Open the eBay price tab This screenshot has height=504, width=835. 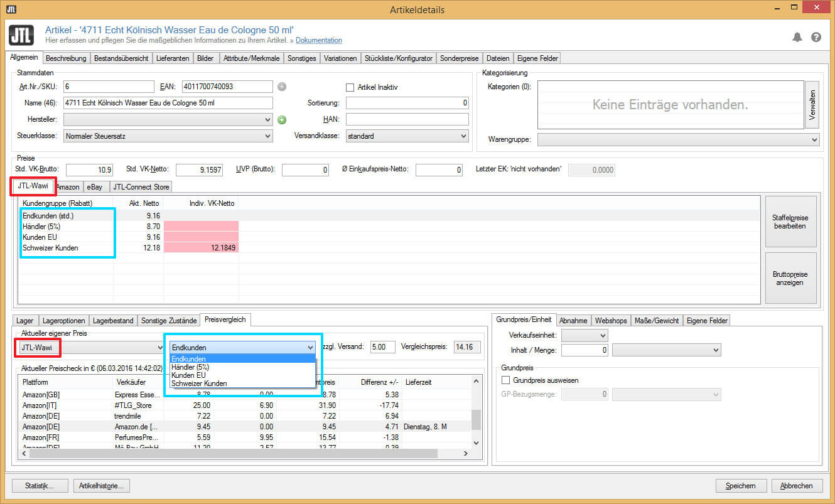tap(94, 187)
